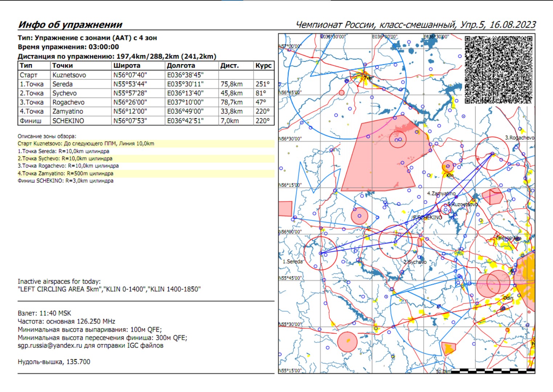Click the 'Klin' town label on map

coord(450,175)
